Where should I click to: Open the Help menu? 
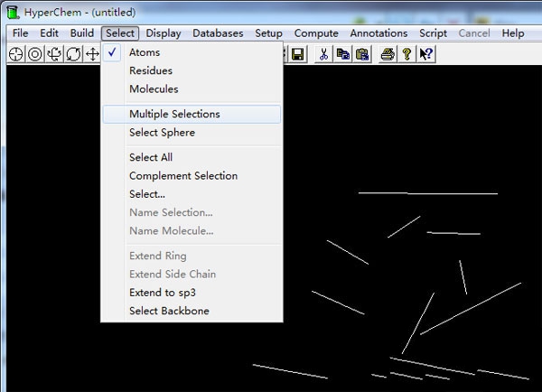click(x=513, y=33)
